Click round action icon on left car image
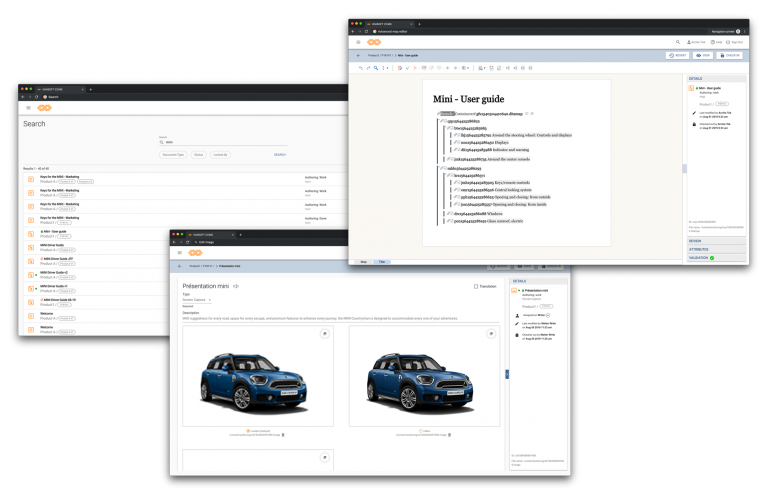The width and height of the screenshot is (768, 492). (x=324, y=334)
